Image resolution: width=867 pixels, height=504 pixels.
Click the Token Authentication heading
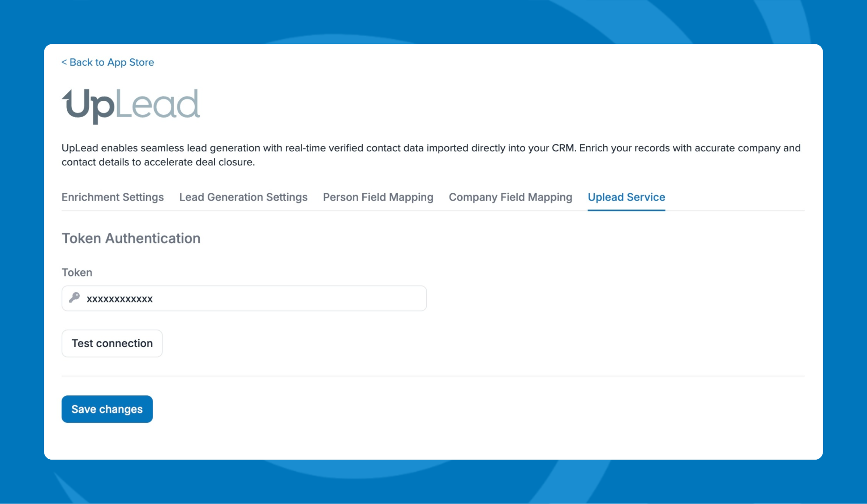131,238
